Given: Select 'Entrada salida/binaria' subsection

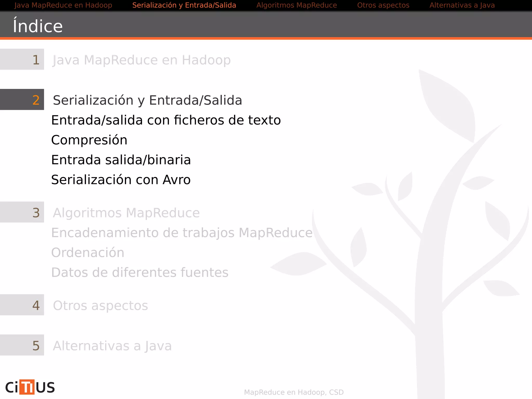Looking at the screenshot, I should pos(121,160).
